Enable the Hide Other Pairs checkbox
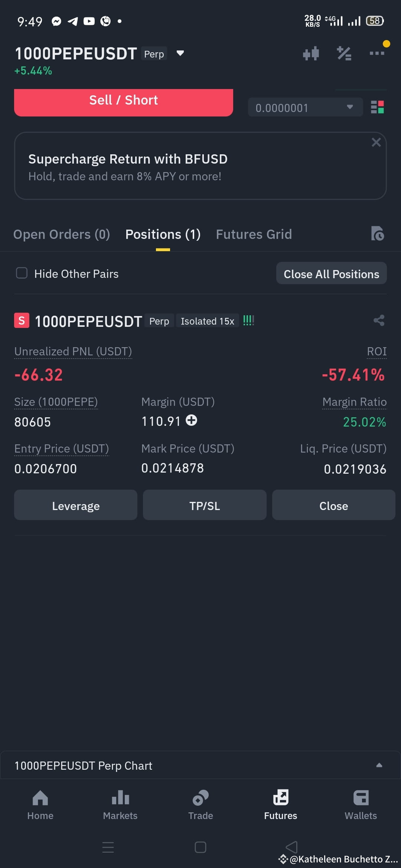Viewport: 401px width, 868px height. click(x=22, y=273)
